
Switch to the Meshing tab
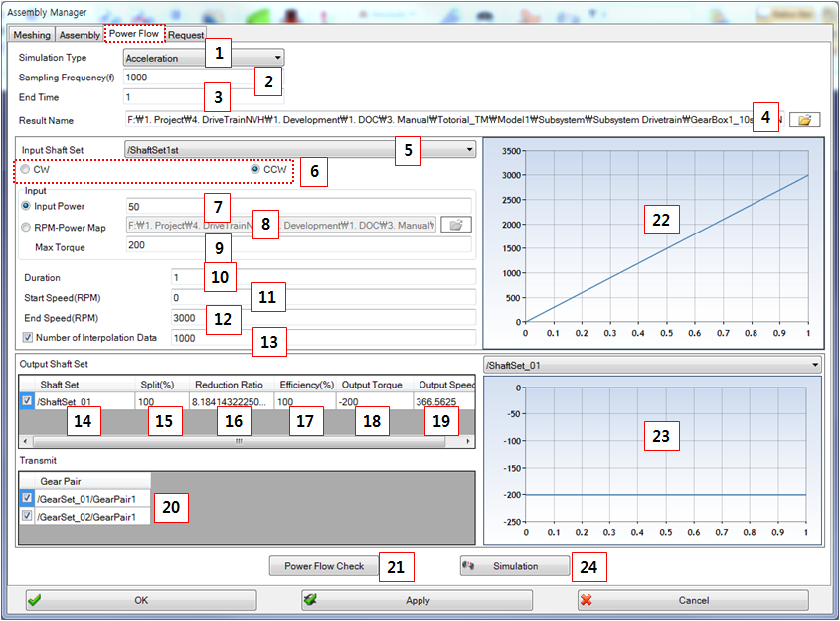coord(31,34)
